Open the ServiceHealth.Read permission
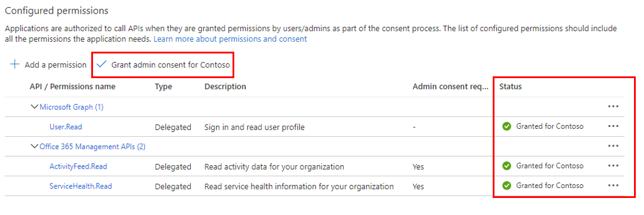 pos(81,186)
